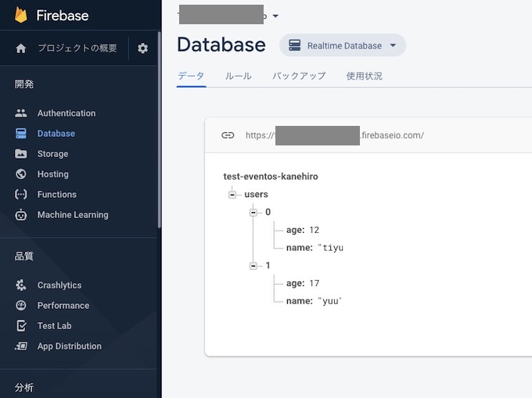
Task: Click the Firebase flame logo
Action: [20, 15]
